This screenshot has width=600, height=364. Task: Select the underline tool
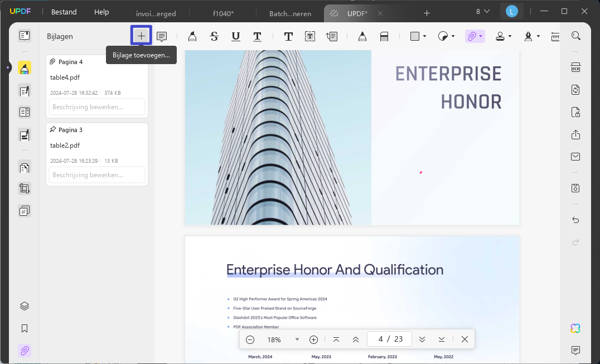[236, 36]
